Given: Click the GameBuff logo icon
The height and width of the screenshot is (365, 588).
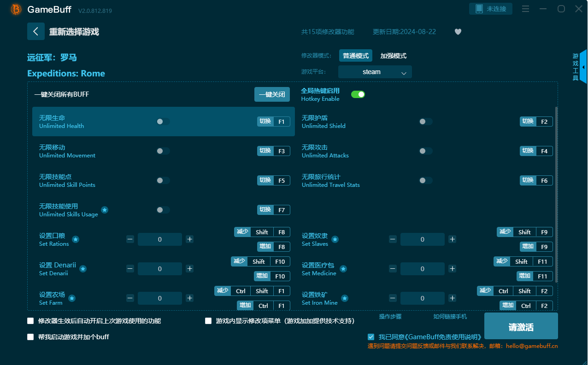Looking at the screenshot, I should [16, 9].
